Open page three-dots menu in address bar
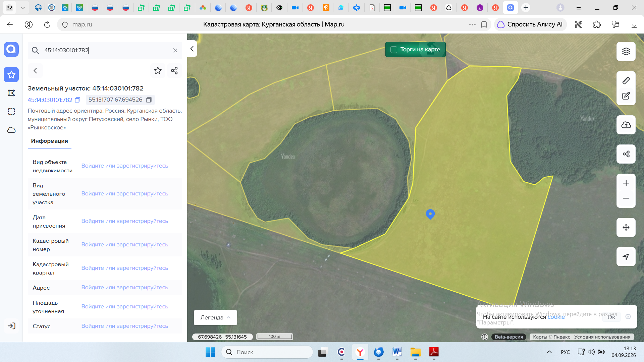 tap(472, 24)
